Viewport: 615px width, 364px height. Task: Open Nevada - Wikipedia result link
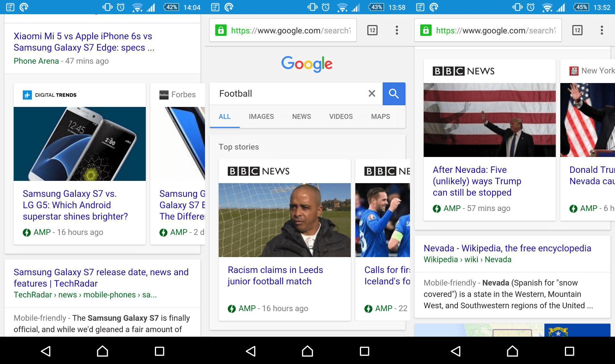tap(507, 248)
